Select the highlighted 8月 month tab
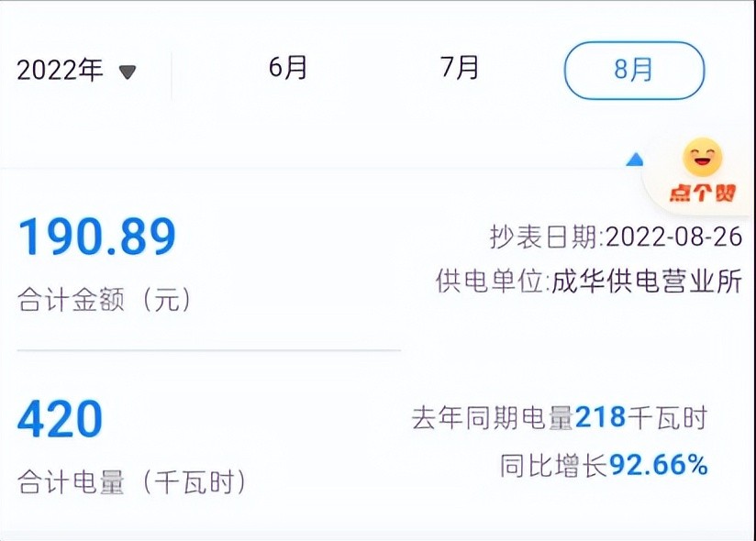This screenshot has width=756, height=541. tap(634, 70)
